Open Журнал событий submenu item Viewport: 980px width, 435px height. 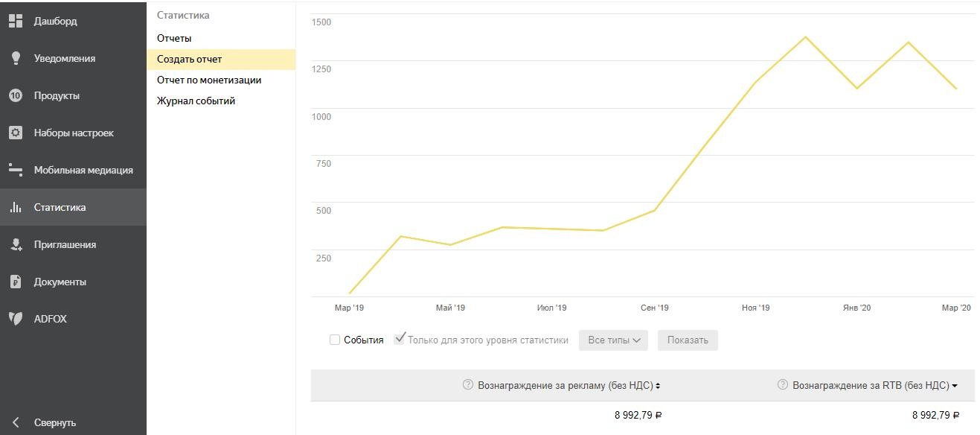coord(196,101)
